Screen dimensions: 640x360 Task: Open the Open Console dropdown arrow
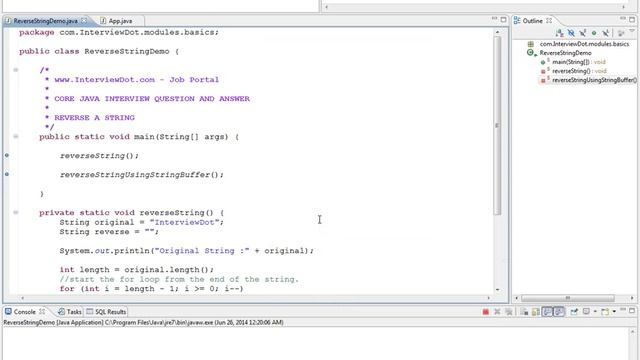(614, 311)
